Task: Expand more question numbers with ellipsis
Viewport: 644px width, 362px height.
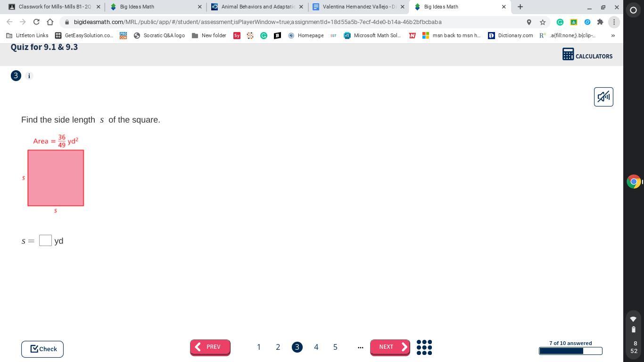Action: 360,347
